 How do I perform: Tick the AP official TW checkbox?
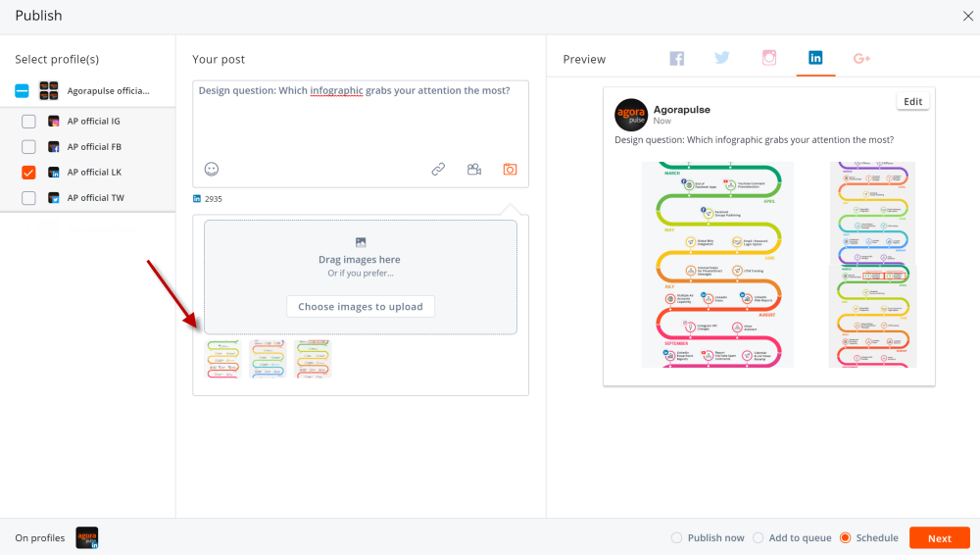coord(28,198)
